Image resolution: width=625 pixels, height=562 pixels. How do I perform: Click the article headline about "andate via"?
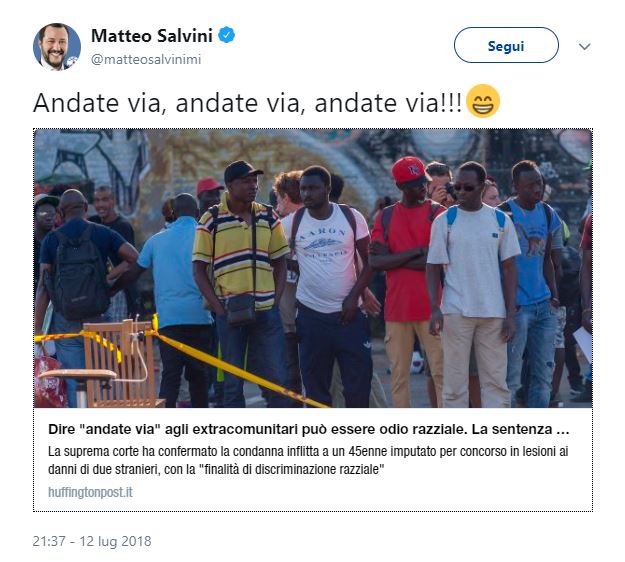click(x=309, y=429)
